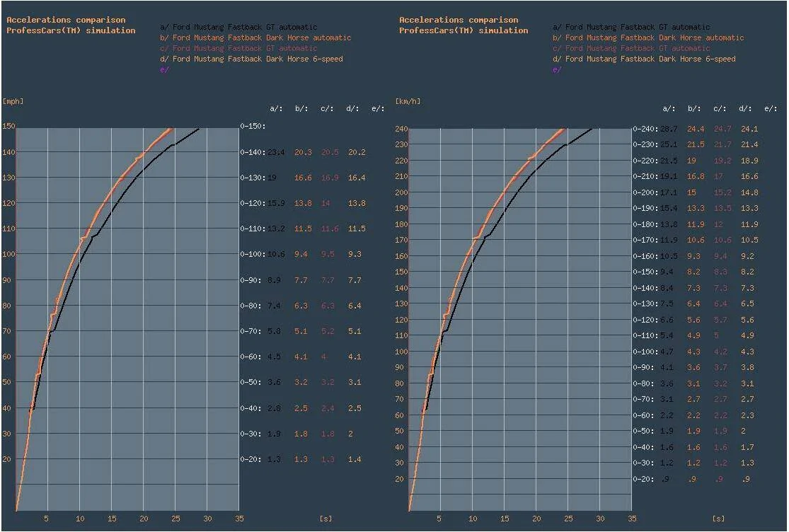The height and width of the screenshot is (532, 789).
Task: Click 'Accelerations comparison' title of the mph chart
Action: (66, 20)
